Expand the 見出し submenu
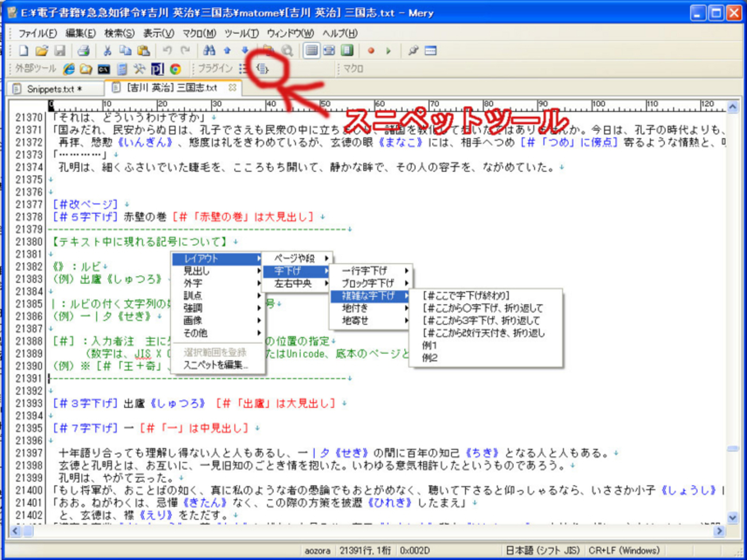Viewport: 747px width, 560px height. tap(217, 271)
